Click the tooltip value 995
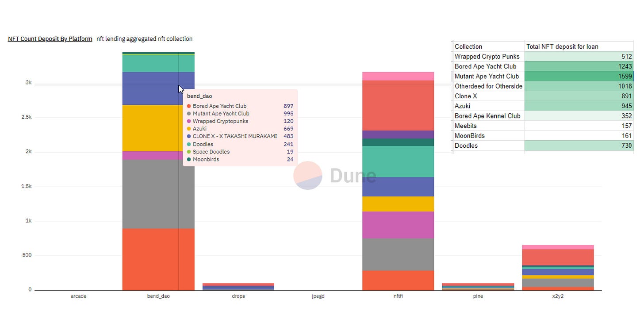 click(x=288, y=114)
